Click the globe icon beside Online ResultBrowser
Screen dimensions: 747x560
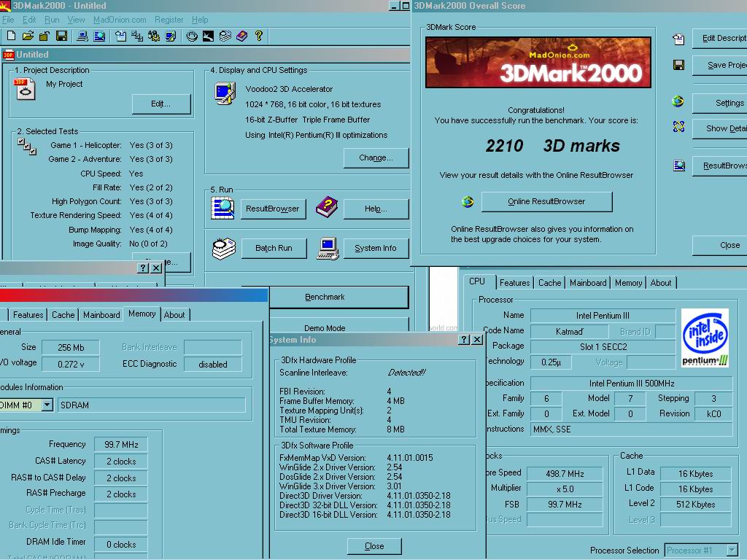click(x=468, y=202)
